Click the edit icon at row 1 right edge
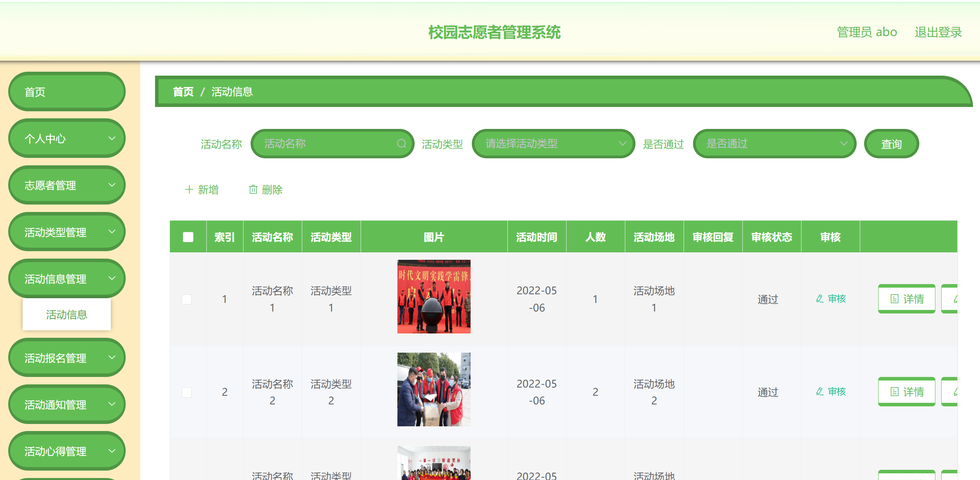The height and width of the screenshot is (480, 980). (x=955, y=299)
